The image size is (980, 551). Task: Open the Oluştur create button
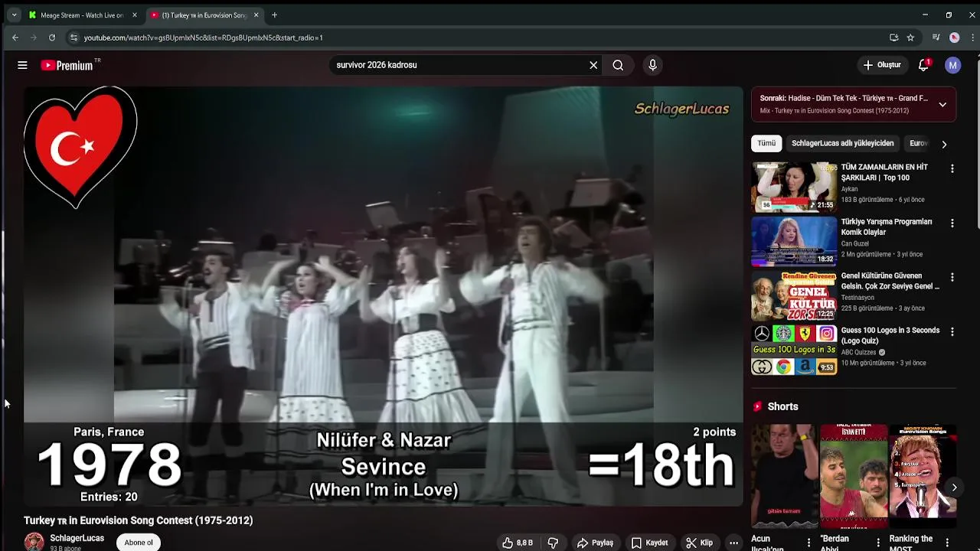click(882, 65)
